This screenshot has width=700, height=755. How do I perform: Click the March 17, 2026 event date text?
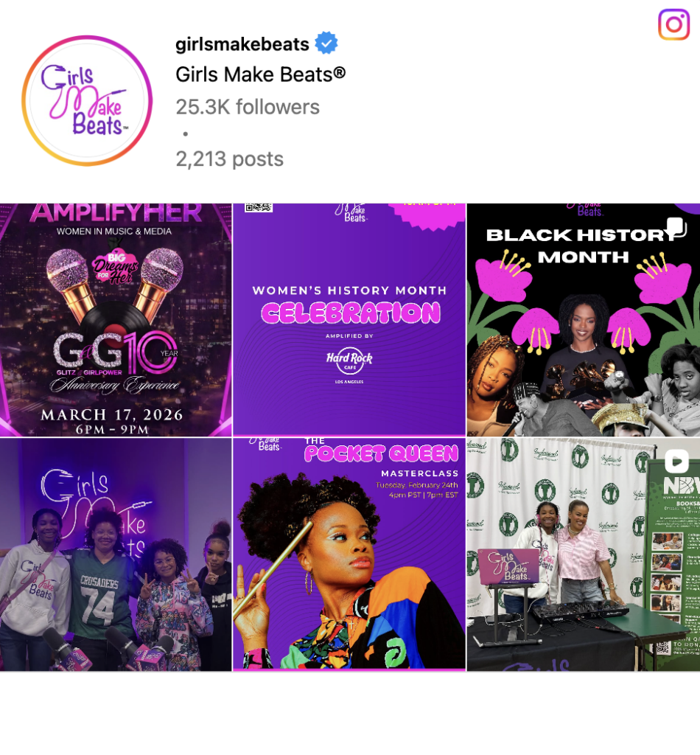click(111, 414)
